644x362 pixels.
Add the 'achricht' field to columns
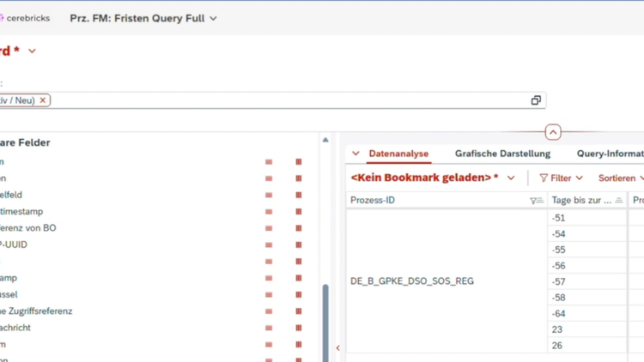tap(299, 328)
